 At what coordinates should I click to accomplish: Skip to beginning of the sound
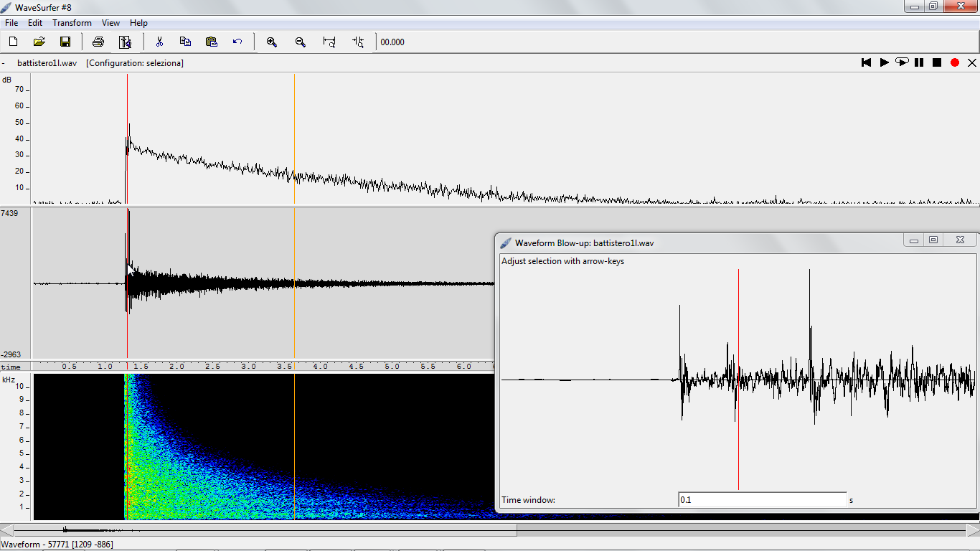click(867, 62)
